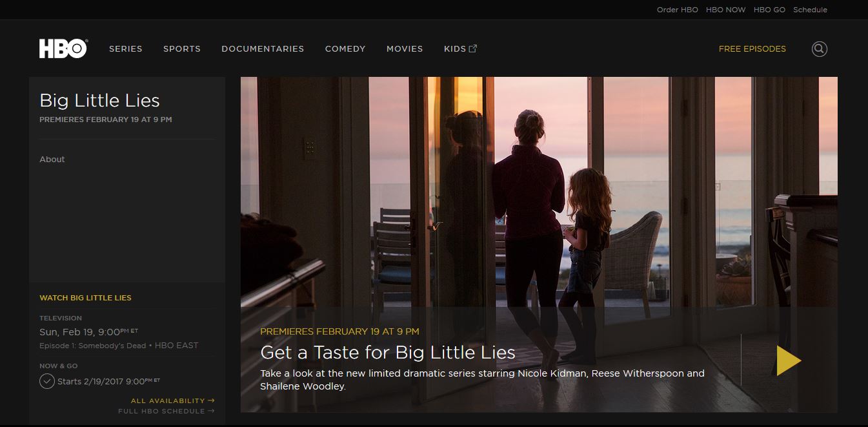Open the HBO NOW link
The height and width of the screenshot is (427, 868).
click(726, 10)
